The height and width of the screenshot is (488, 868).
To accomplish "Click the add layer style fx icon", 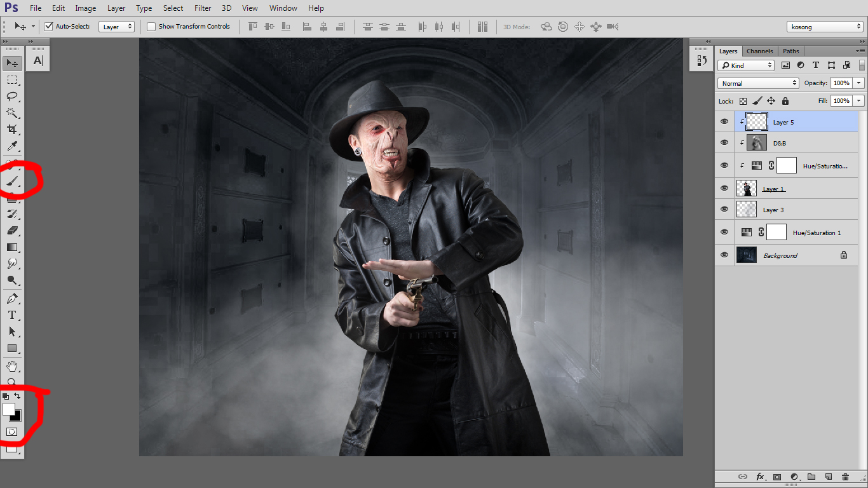I will click(760, 477).
